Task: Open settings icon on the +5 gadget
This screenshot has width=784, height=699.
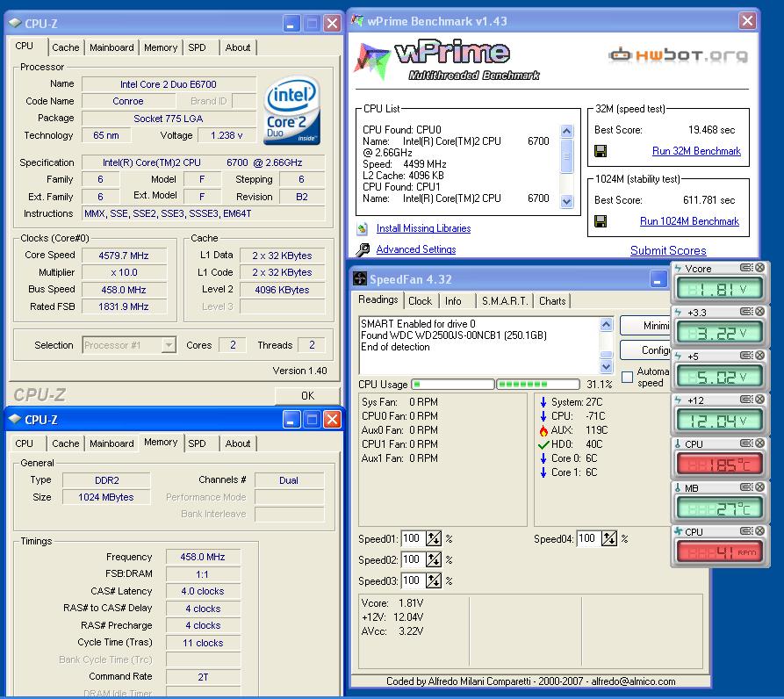Action: point(746,356)
